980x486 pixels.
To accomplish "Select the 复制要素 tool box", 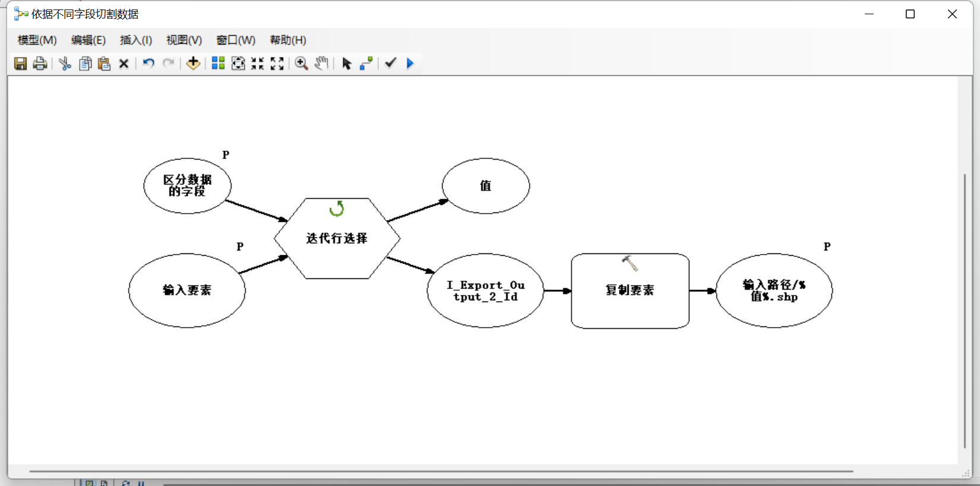I will [x=630, y=291].
